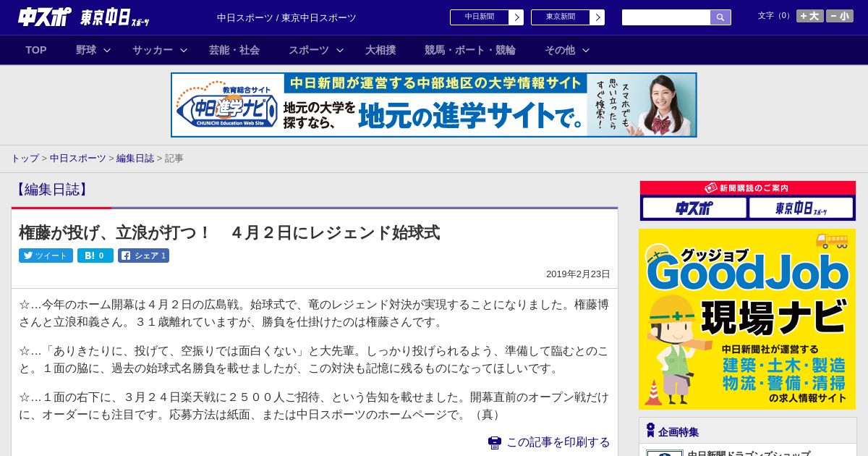This screenshot has height=456, width=868.
Task: Expand the 野球 dropdown chevron
Action: [x=107, y=51]
